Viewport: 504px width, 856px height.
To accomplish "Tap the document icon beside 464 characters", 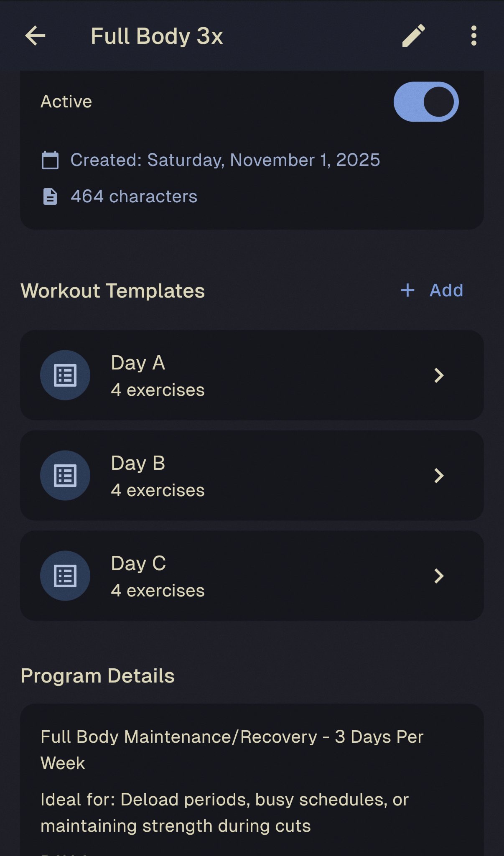I will click(51, 196).
